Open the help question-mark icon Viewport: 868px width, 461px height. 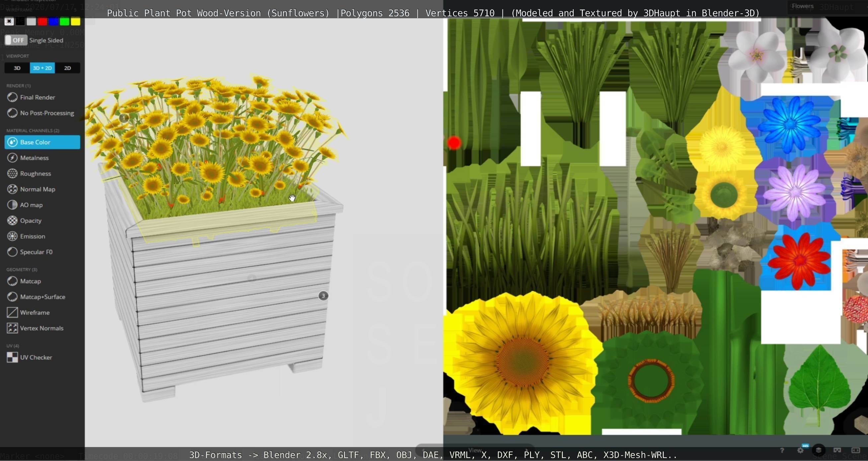(x=782, y=450)
